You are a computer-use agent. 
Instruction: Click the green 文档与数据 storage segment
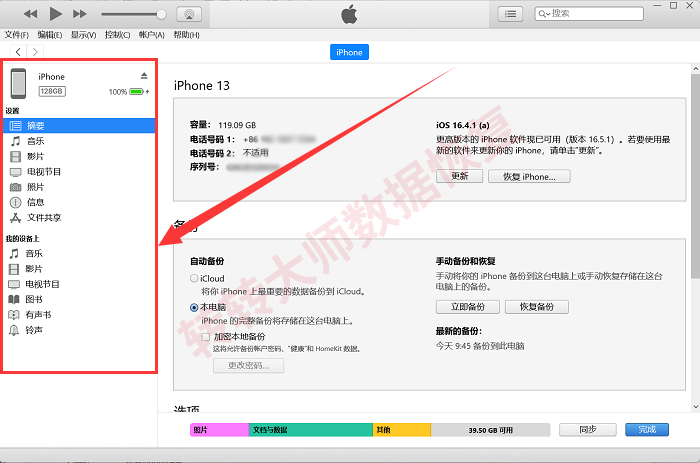coord(311,430)
